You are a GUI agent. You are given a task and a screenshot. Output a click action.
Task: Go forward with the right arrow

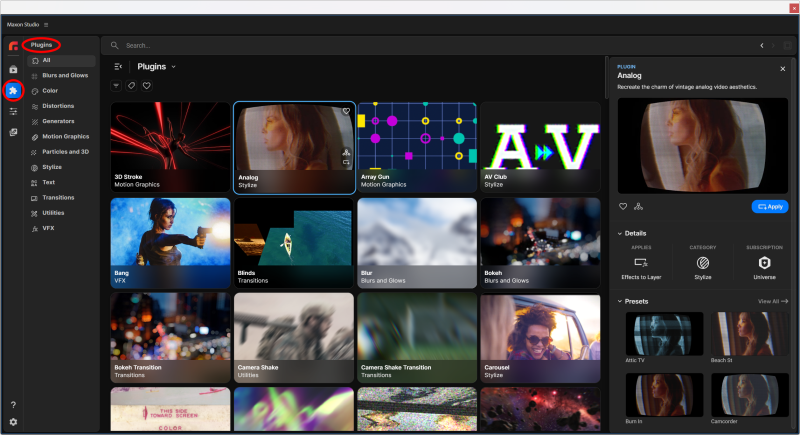click(x=773, y=45)
